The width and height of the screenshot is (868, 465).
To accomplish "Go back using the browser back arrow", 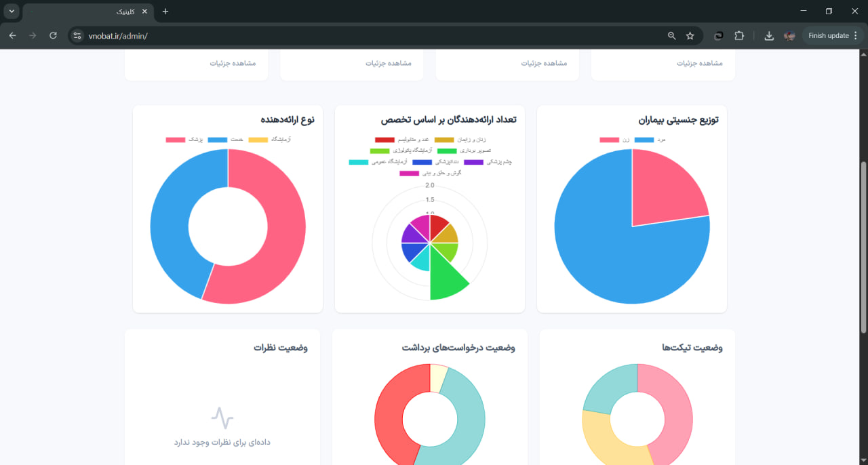I will (12, 35).
